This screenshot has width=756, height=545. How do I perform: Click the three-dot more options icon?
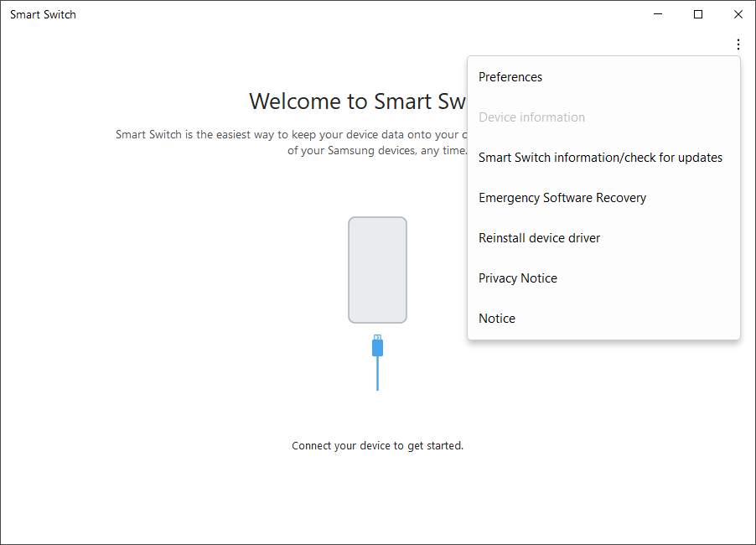point(738,44)
